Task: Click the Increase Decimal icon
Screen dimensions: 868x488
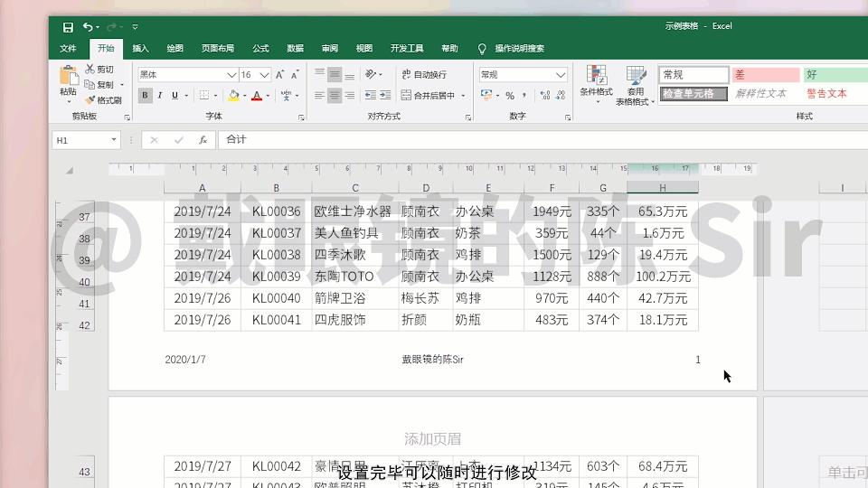Action: [x=545, y=95]
